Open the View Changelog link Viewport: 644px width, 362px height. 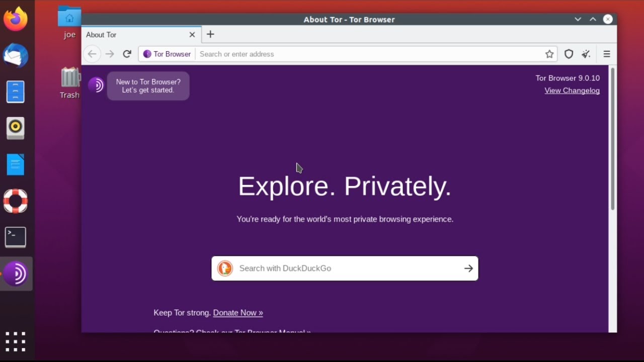tap(572, 90)
